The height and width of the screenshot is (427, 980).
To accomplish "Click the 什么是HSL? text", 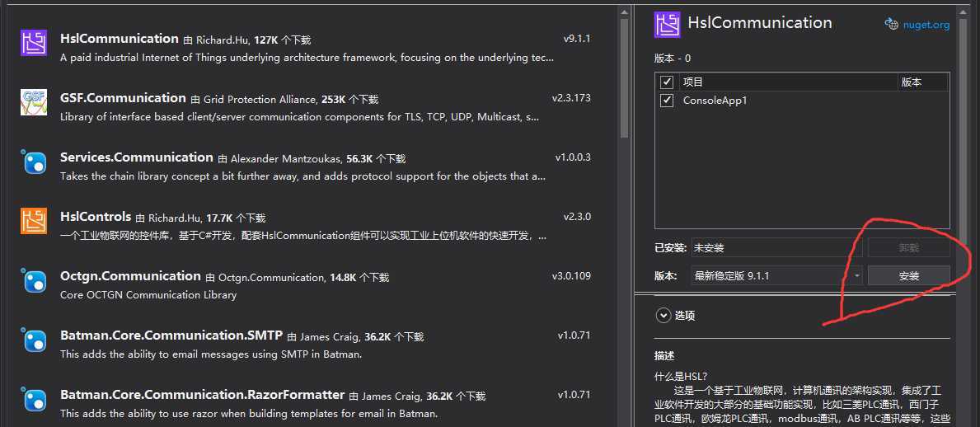I will [681, 377].
